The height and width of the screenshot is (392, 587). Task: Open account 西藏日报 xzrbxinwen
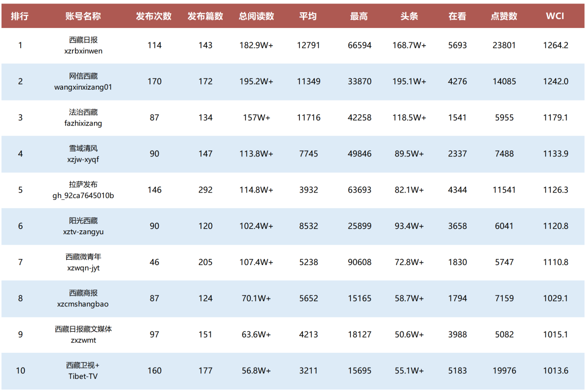tap(83, 45)
